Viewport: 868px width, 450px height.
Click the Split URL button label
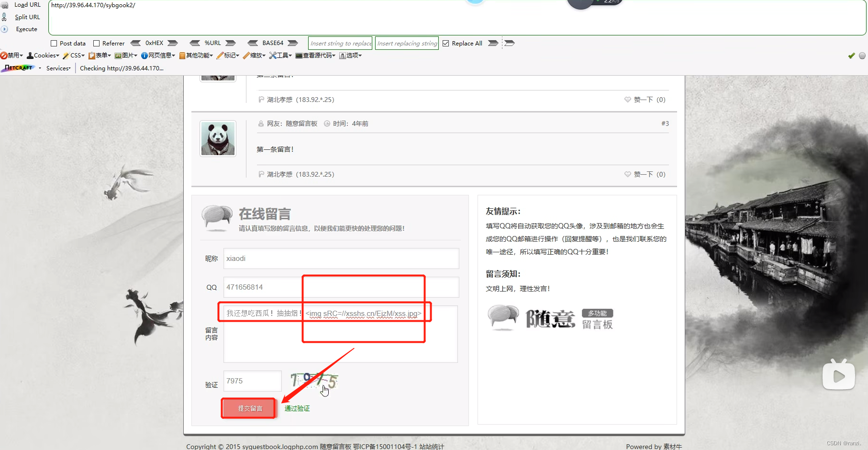(x=27, y=17)
